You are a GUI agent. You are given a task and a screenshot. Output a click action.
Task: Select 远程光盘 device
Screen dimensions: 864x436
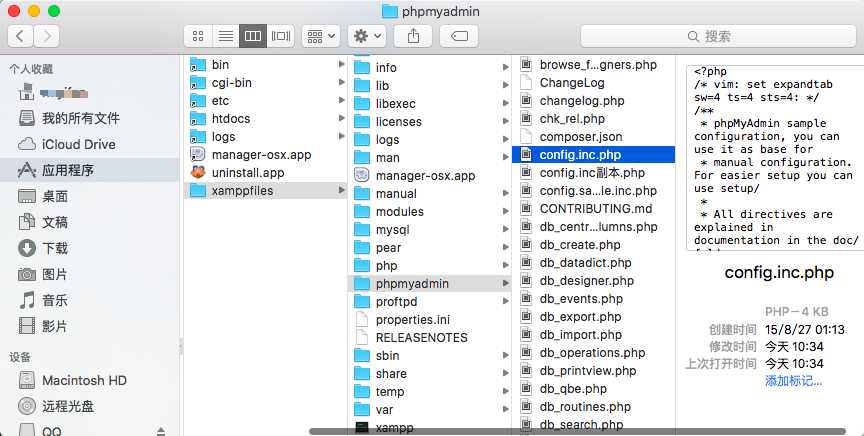point(89,406)
